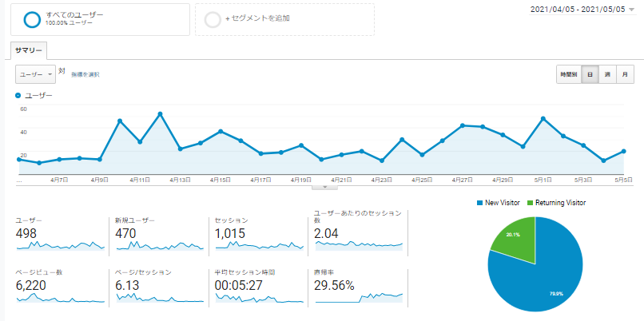Select the 週 weekly granularity button
644x321 pixels.
[x=607, y=74]
